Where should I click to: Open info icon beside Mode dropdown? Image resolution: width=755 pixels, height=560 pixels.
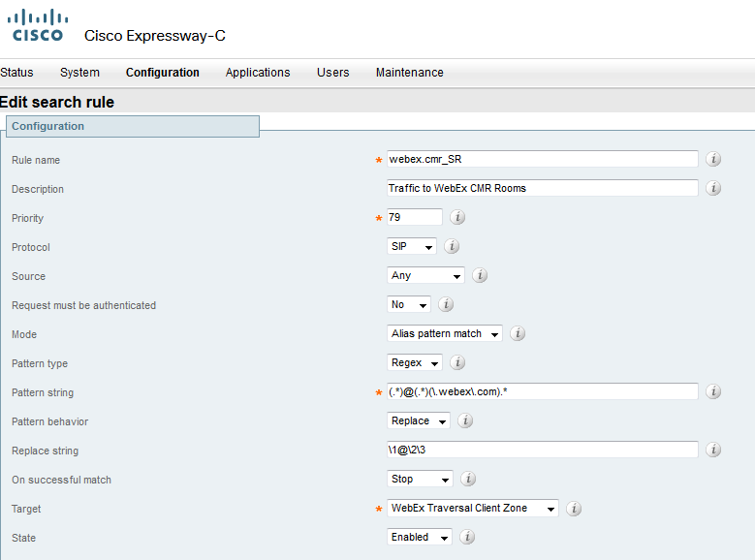tap(518, 333)
